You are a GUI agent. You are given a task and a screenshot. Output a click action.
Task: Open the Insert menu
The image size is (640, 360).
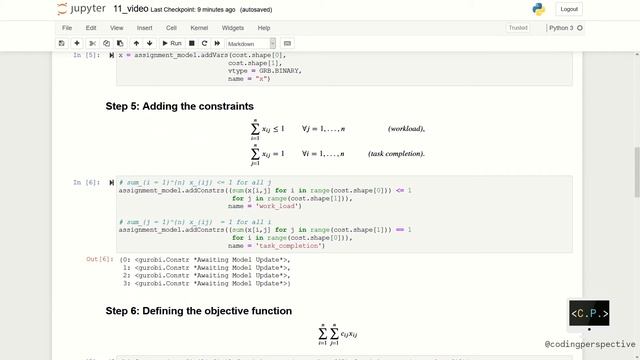[x=144, y=28]
